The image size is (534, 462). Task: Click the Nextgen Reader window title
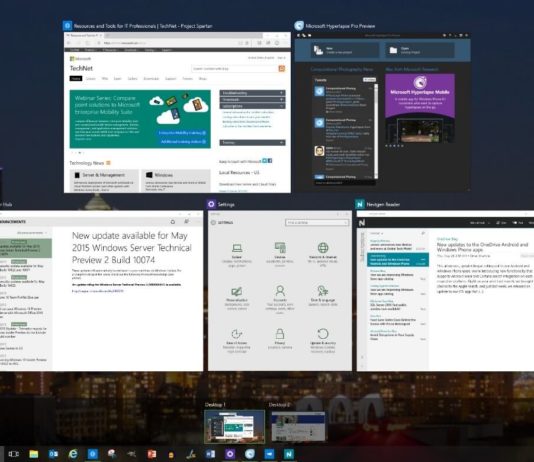coord(383,204)
